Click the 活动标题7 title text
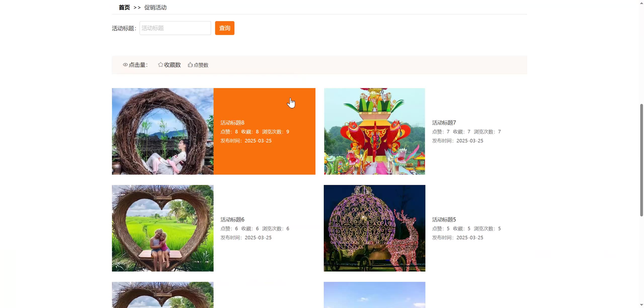Viewport: 644px width, 308px height. [444, 123]
